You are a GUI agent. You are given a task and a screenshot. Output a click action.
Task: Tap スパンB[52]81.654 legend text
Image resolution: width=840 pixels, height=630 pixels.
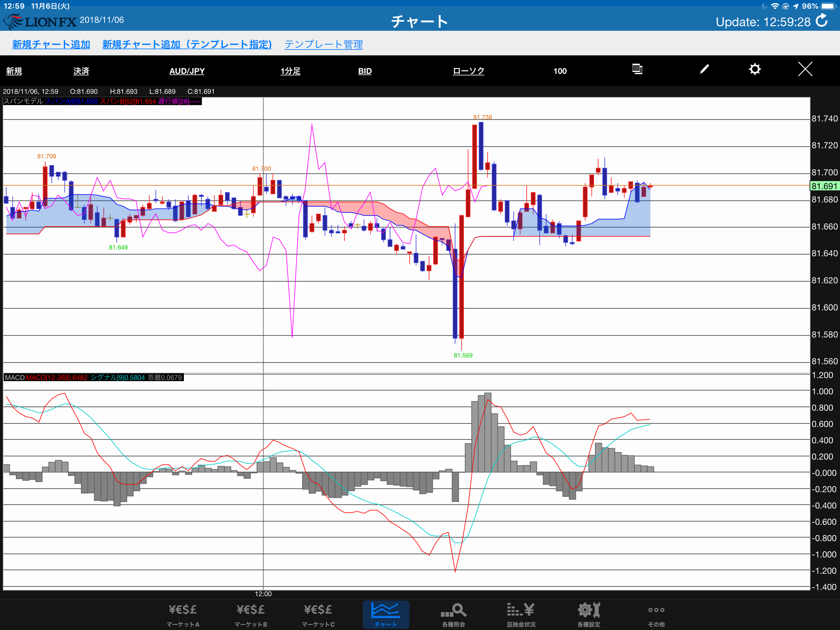click(128, 101)
